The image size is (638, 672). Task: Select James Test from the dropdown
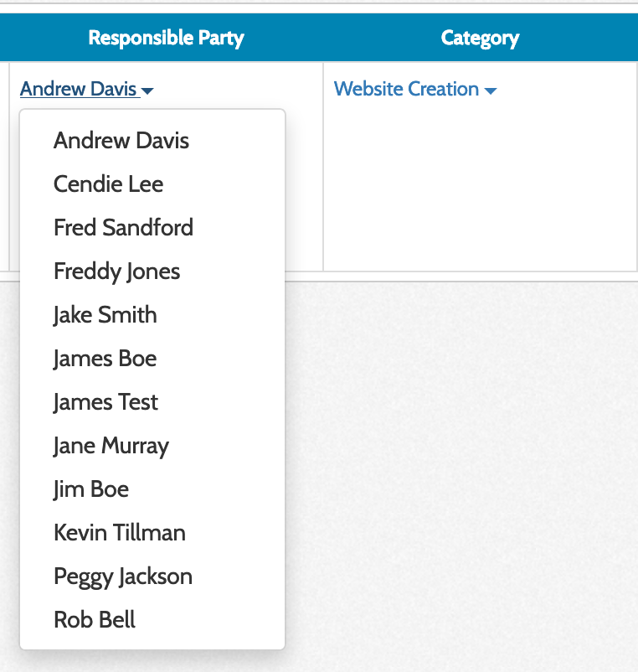106,402
